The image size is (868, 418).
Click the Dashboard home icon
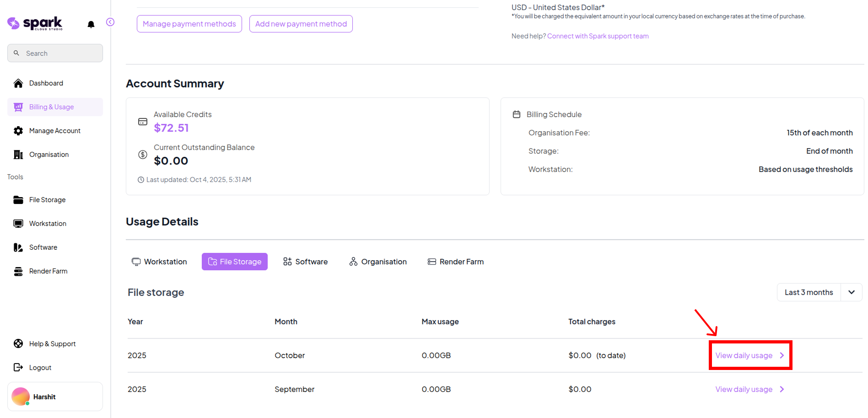tap(18, 83)
